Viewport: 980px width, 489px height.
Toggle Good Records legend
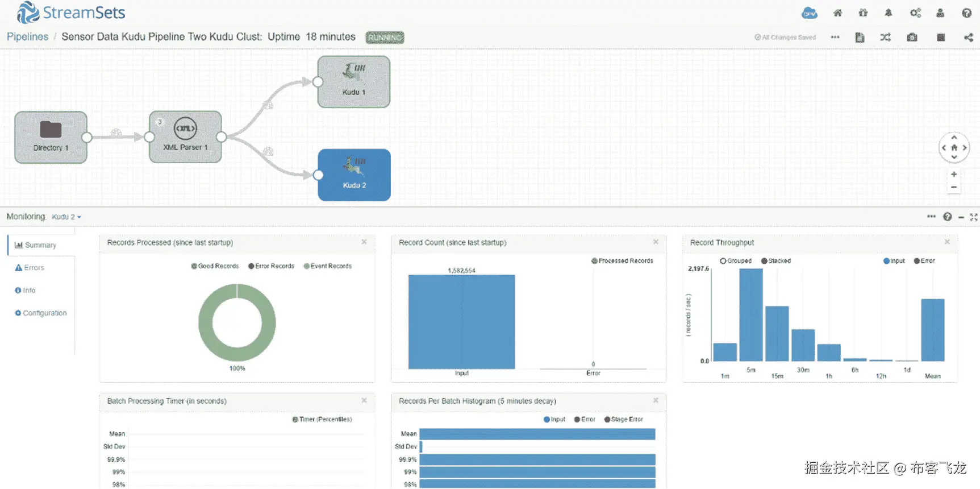click(x=215, y=266)
